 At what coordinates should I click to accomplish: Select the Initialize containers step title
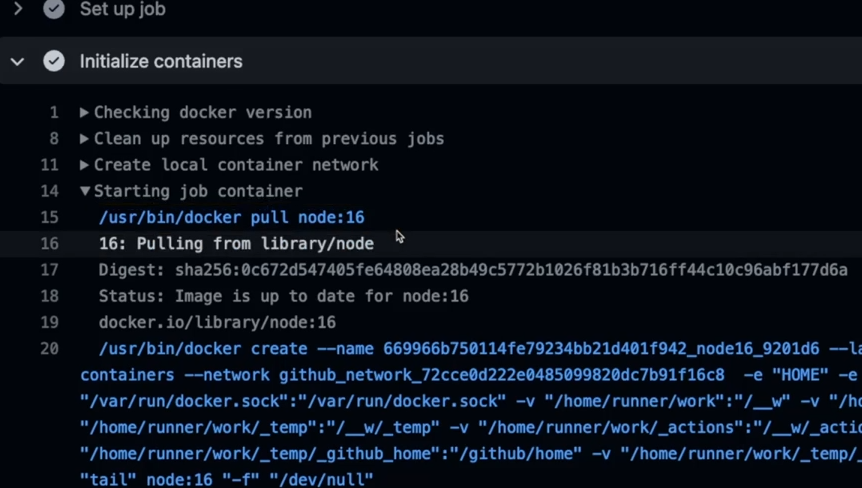click(x=161, y=62)
